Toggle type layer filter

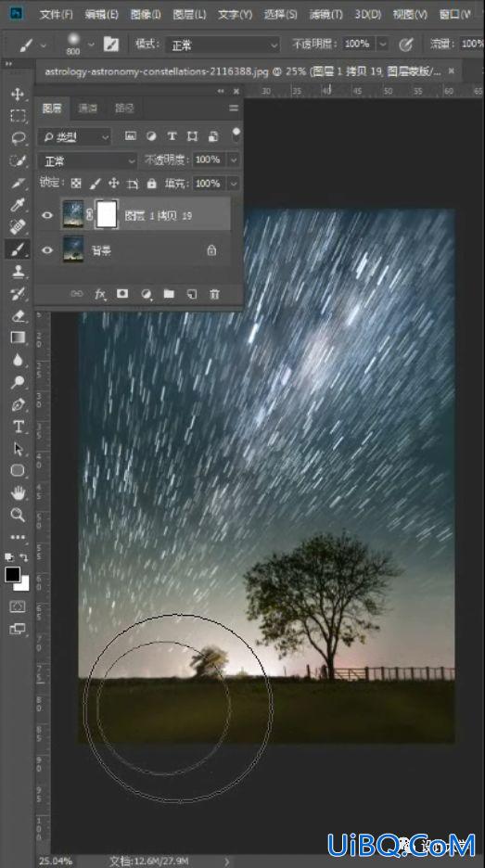172,135
